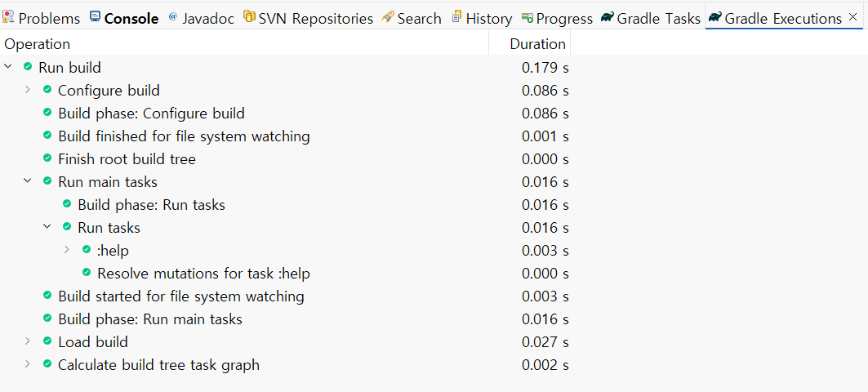Sort by the Operation column header
The height and width of the screenshot is (392, 868).
(38, 44)
